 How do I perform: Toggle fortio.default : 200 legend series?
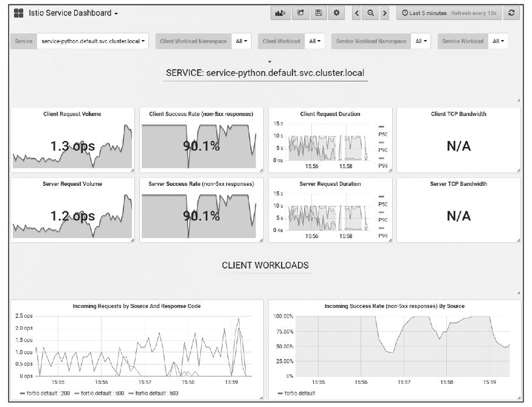(49, 394)
